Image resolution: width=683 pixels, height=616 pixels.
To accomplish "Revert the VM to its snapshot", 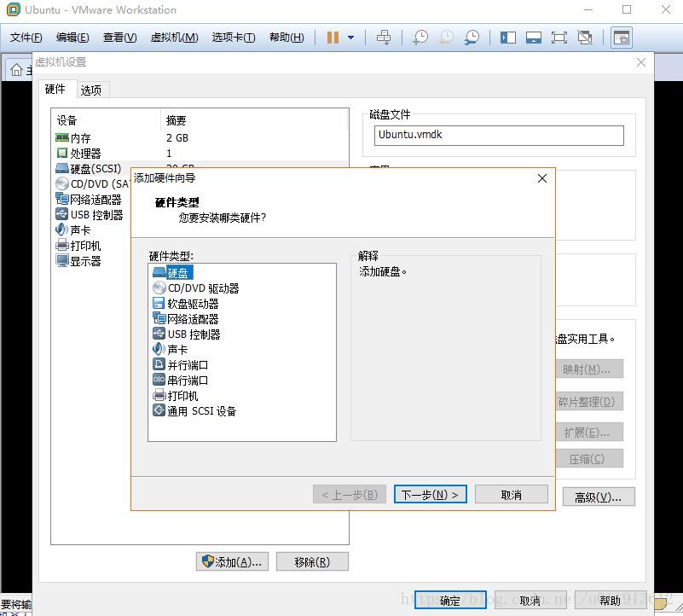I will pyautogui.click(x=444, y=37).
